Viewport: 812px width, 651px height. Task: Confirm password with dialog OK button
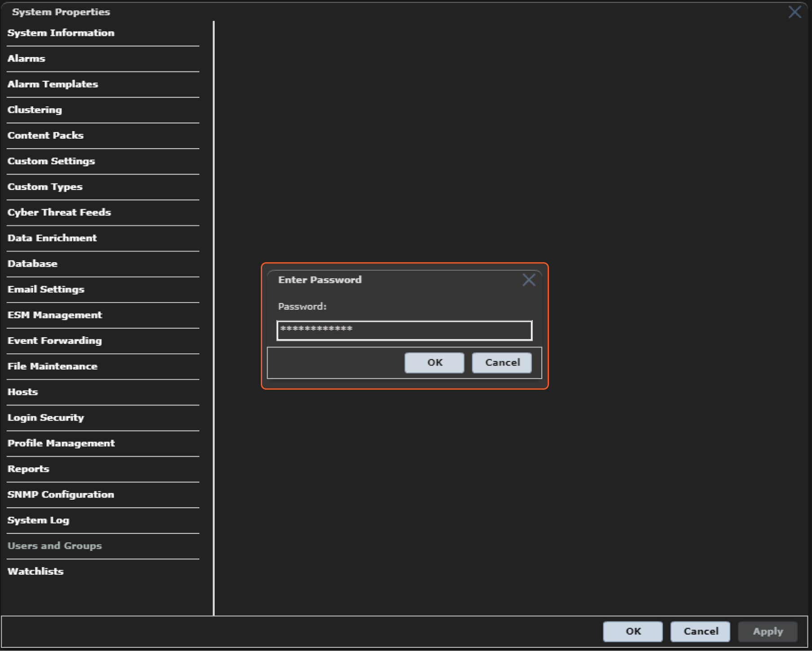434,363
